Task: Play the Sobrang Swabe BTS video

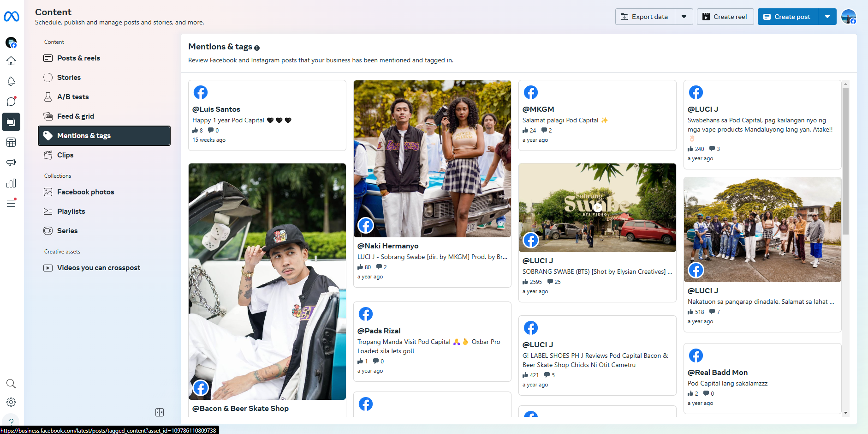Action: click(597, 208)
